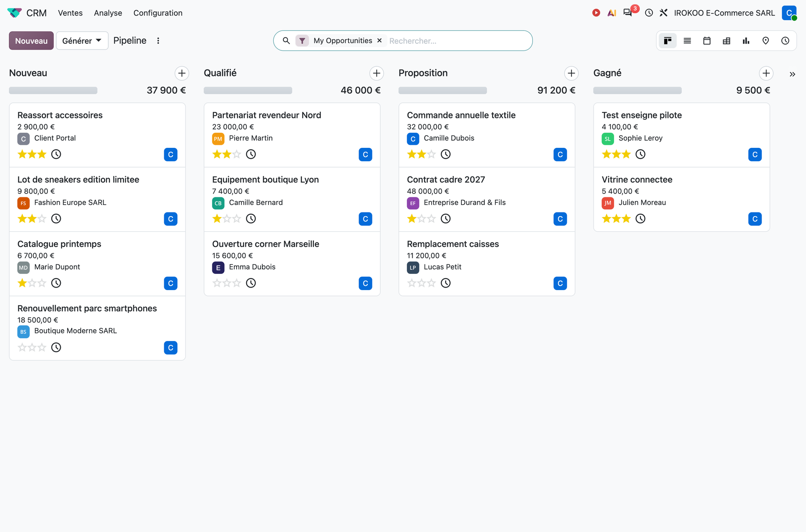
Task: Set first star on Remplacement caisses card
Action: pos(412,283)
